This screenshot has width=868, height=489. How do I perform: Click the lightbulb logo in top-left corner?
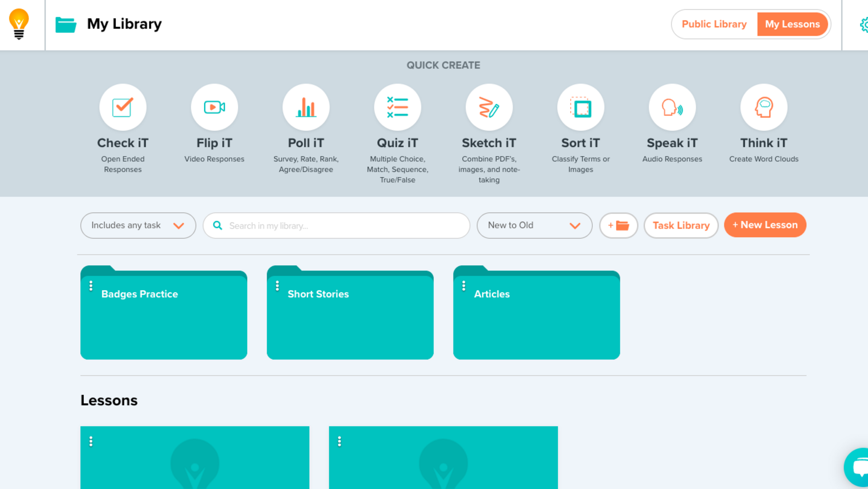(x=19, y=24)
